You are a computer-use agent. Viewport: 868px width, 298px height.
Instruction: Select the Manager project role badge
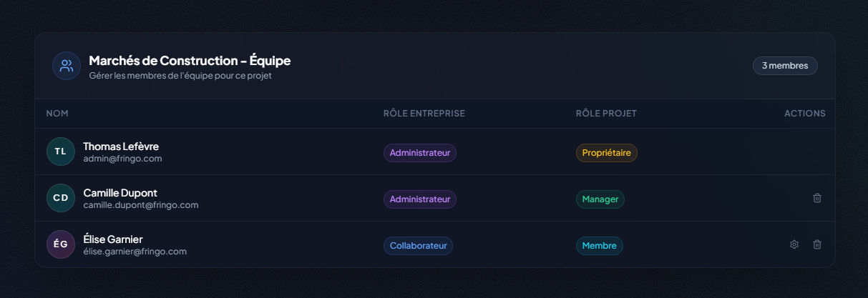[600, 199]
